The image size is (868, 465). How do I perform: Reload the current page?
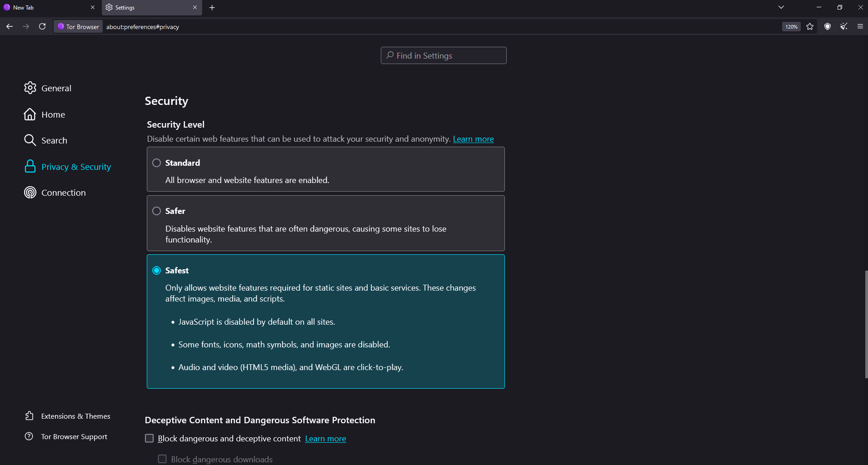coord(42,27)
